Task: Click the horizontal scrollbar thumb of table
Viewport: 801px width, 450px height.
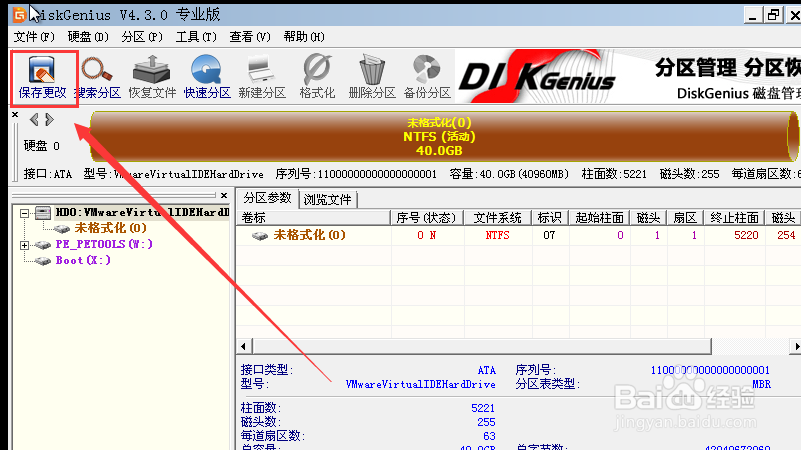Action: point(482,346)
